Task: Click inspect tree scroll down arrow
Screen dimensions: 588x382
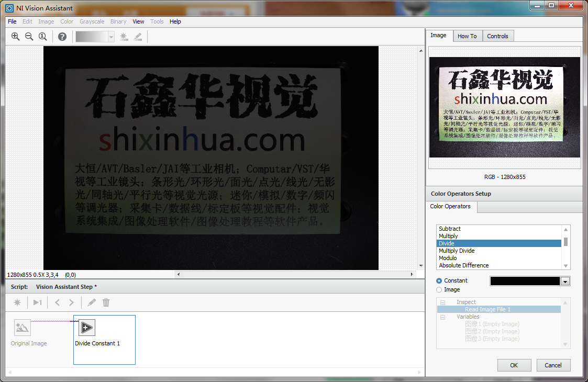Action: (x=565, y=344)
